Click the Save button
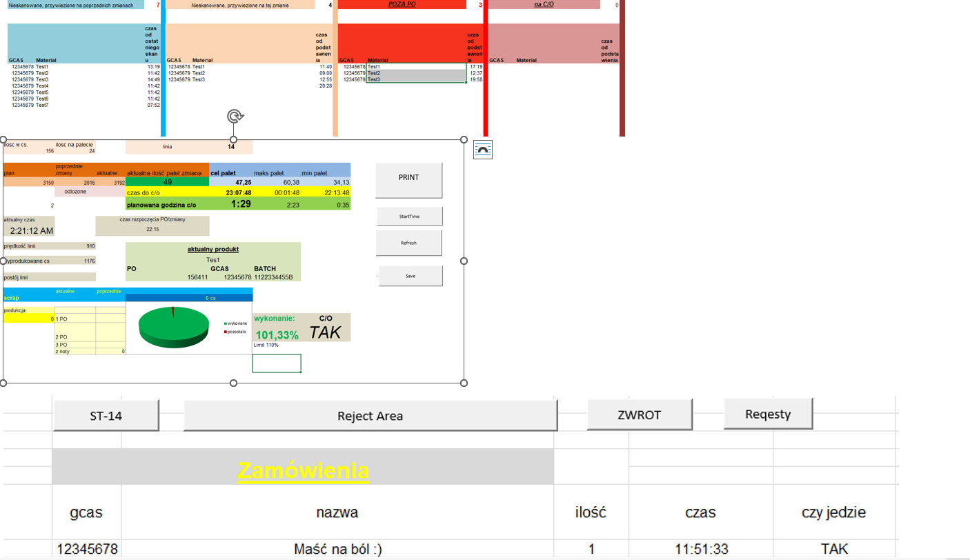This screenshot has width=970, height=560. 410,276
